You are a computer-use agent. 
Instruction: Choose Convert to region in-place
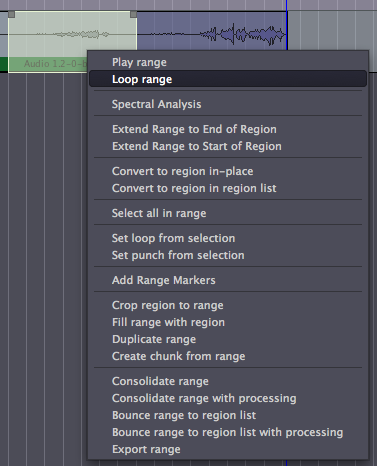coord(228,171)
